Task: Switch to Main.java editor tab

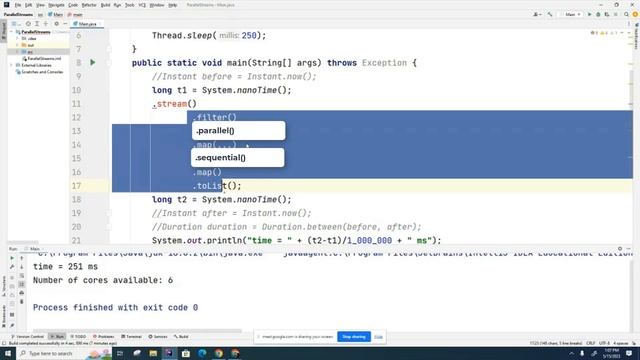Action: coord(87,24)
